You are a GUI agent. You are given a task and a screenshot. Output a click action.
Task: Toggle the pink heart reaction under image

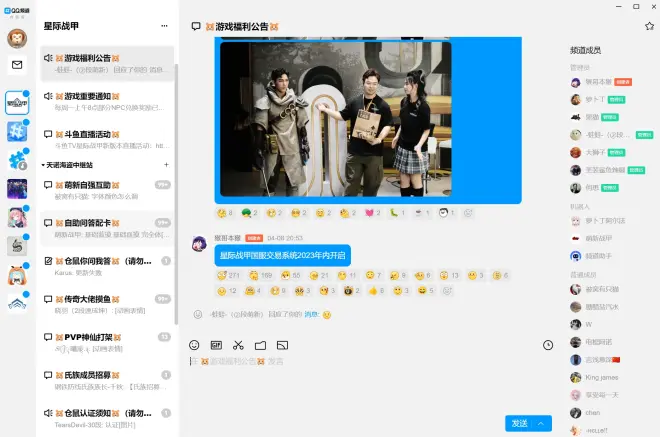pyautogui.click(x=370, y=213)
